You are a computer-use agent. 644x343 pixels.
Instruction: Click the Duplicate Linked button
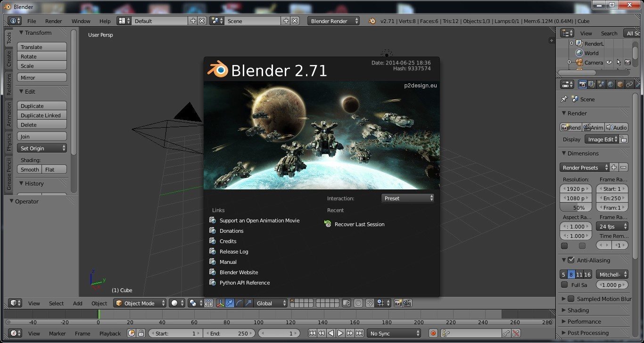click(42, 115)
